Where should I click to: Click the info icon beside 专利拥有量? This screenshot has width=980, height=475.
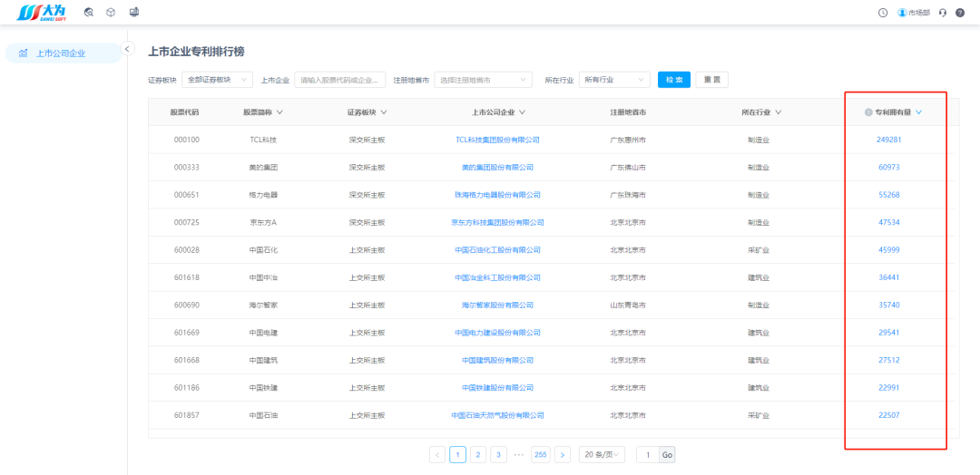[868, 112]
